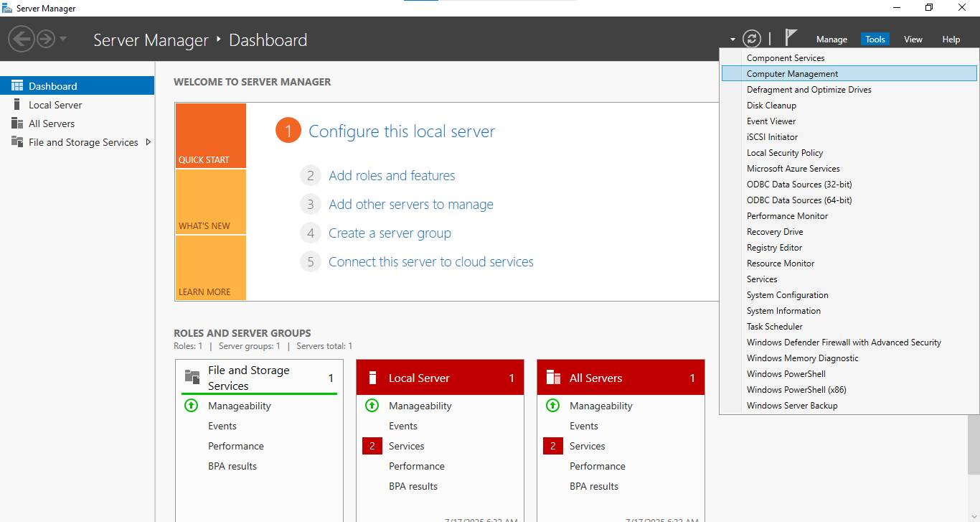Click Add other servers to manage

click(411, 204)
